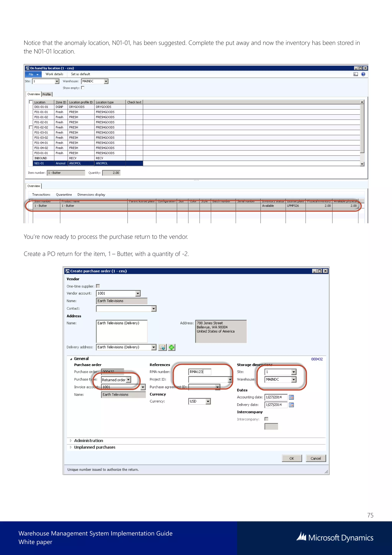
Task: Click Work details in the toolbar
Action: tap(54, 74)
